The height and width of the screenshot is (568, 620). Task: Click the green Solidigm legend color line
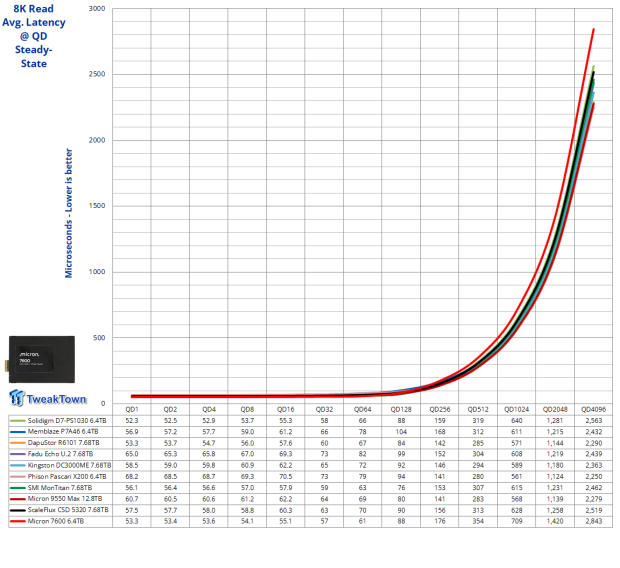(x=18, y=420)
